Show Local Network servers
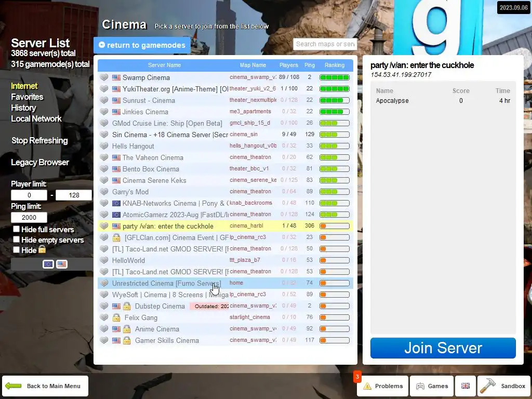 [36, 118]
